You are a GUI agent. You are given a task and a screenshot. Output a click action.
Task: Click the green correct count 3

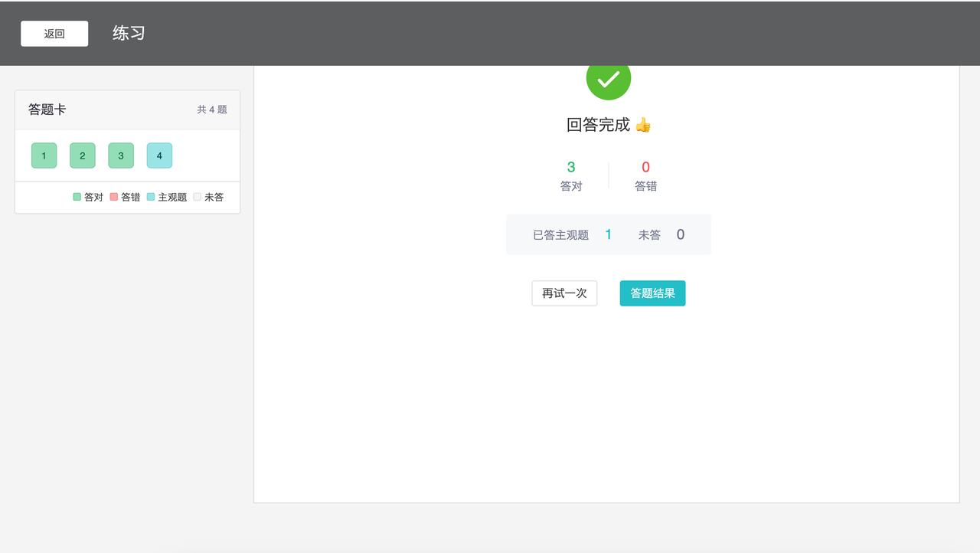[x=571, y=167]
